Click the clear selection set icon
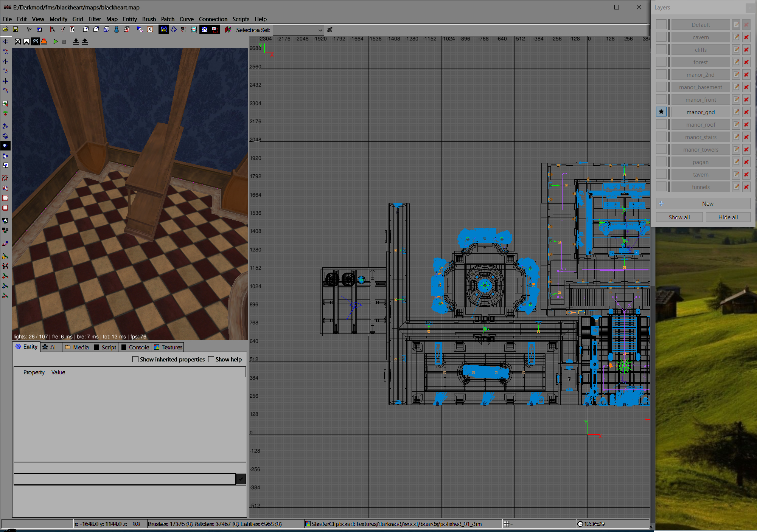This screenshot has height=532, width=757. (x=330, y=29)
